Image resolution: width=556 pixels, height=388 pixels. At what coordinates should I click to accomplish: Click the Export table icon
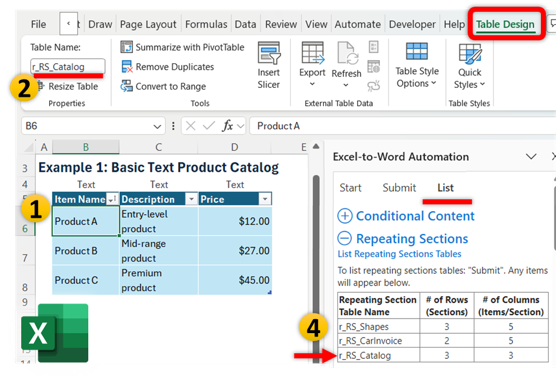(312, 53)
